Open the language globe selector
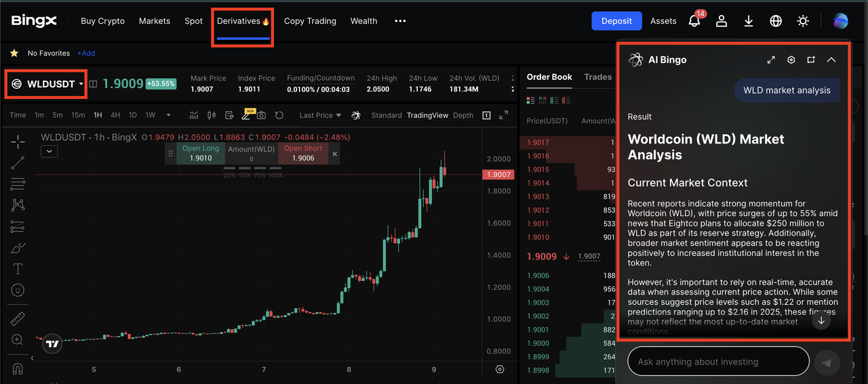The image size is (868, 384). tap(776, 21)
